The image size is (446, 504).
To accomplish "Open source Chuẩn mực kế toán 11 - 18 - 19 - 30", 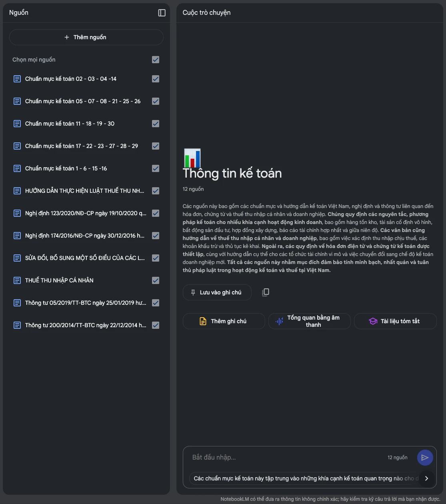I will (70, 124).
